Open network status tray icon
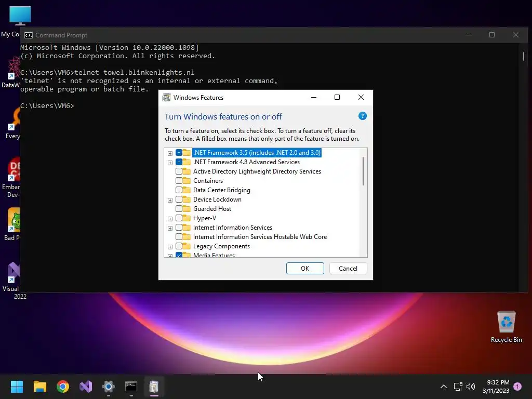The height and width of the screenshot is (399, 532). coord(458,387)
